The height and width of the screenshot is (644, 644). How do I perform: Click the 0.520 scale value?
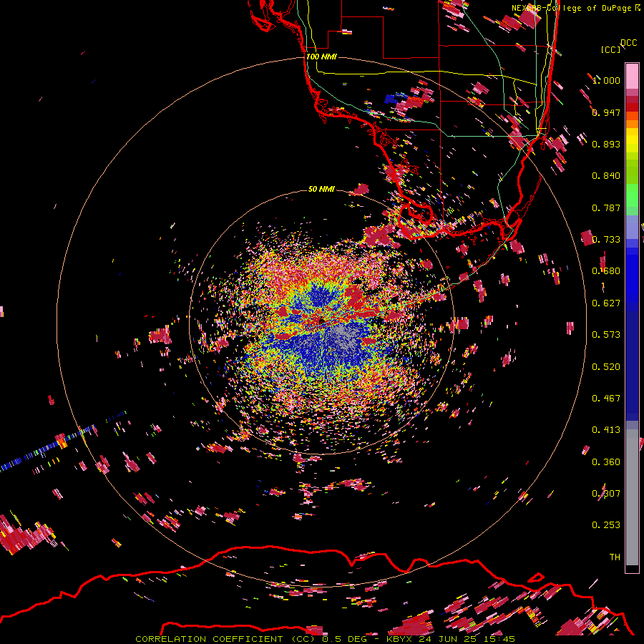click(606, 367)
